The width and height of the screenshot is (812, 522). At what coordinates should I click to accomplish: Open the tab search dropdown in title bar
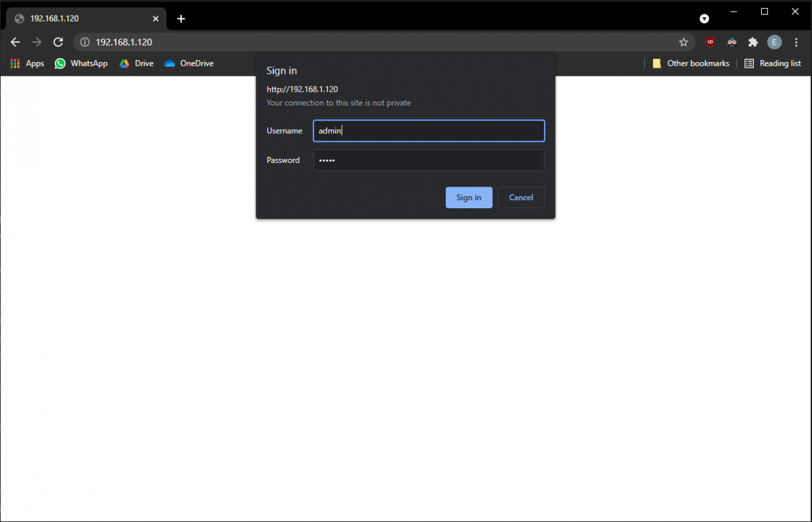point(704,18)
